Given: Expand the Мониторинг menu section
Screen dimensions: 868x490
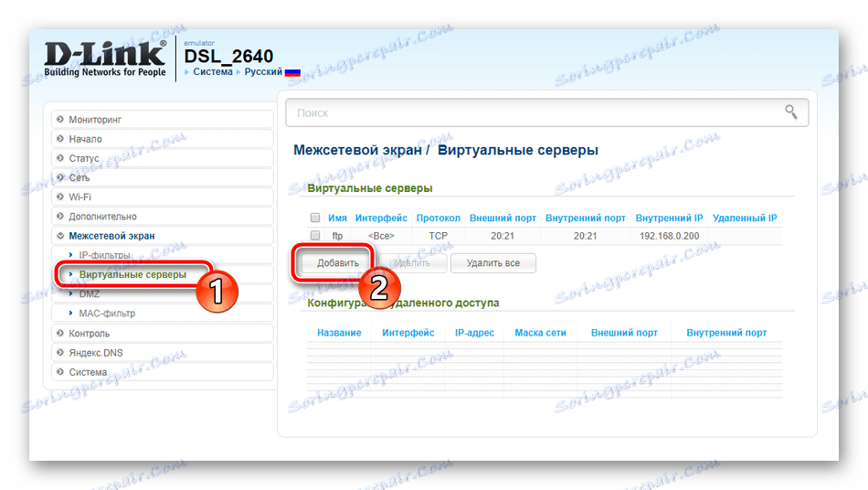Looking at the screenshot, I should click(x=163, y=119).
